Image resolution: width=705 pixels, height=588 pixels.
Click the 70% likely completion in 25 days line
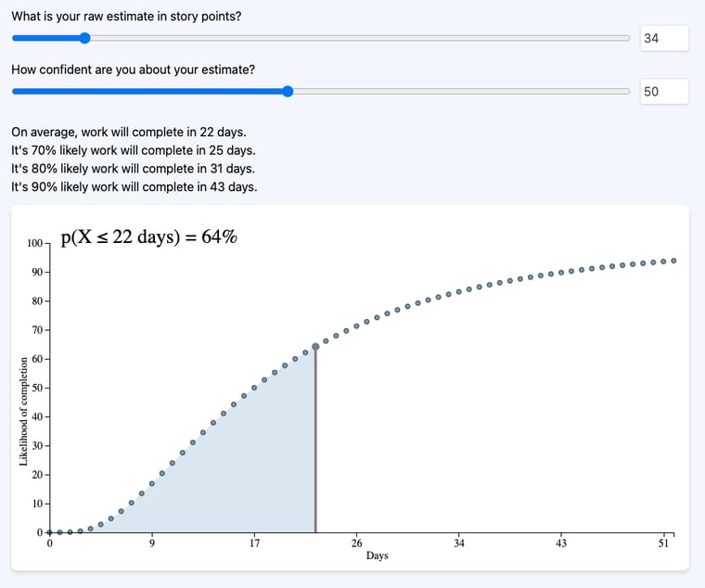coord(134,150)
